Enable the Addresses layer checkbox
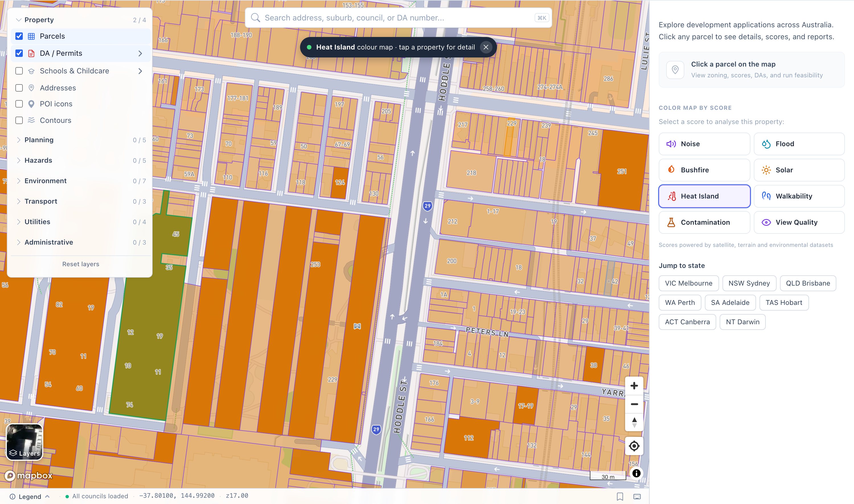 (19, 88)
